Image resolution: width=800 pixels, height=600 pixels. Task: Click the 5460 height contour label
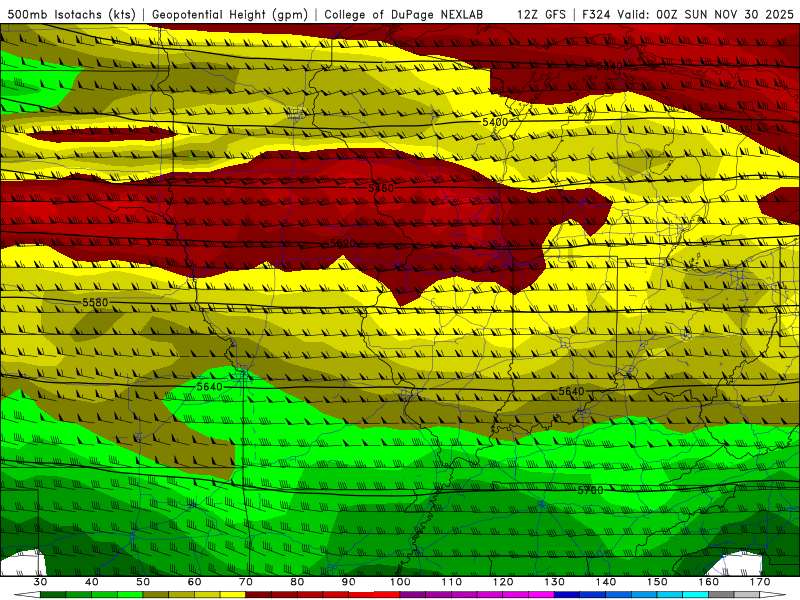click(x=381, y=188)
